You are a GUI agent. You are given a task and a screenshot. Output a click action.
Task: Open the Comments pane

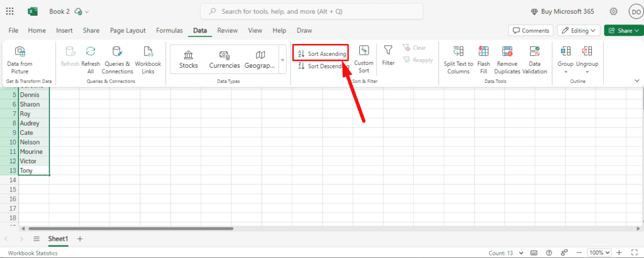[x=531, y=30]
